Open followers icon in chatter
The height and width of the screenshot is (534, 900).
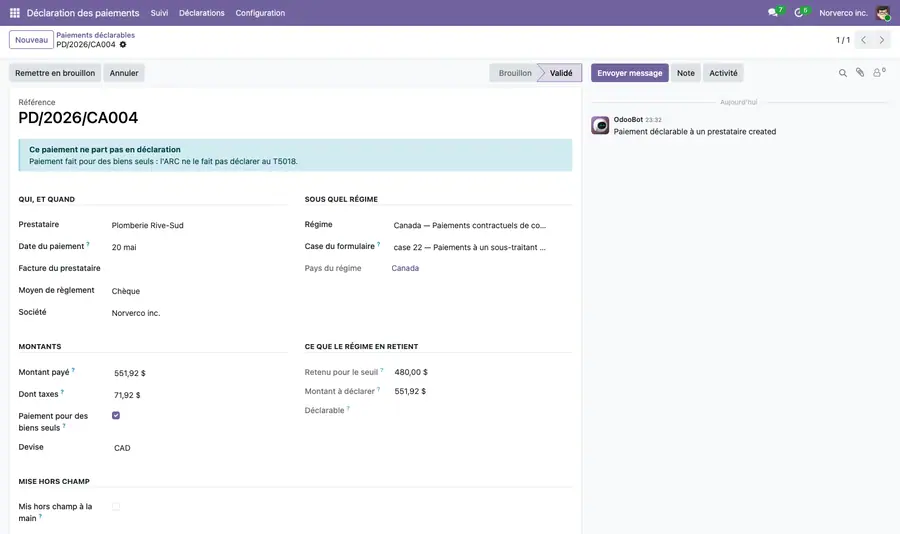[878, 72]
